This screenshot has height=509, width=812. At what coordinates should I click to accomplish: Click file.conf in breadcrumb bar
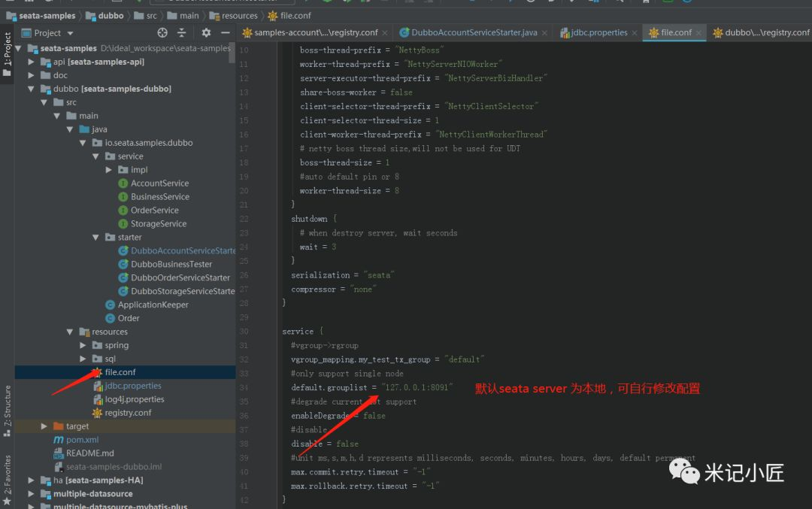(289, 16)
